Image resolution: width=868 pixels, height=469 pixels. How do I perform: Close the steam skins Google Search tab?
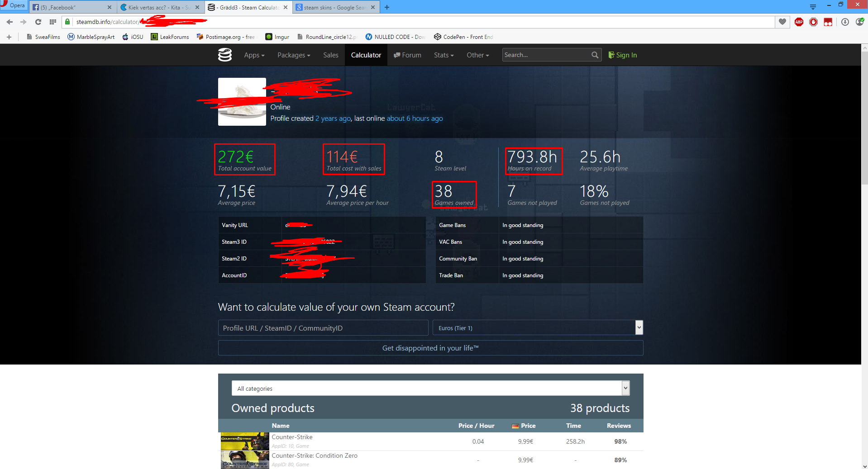click(x=373, y=7)
